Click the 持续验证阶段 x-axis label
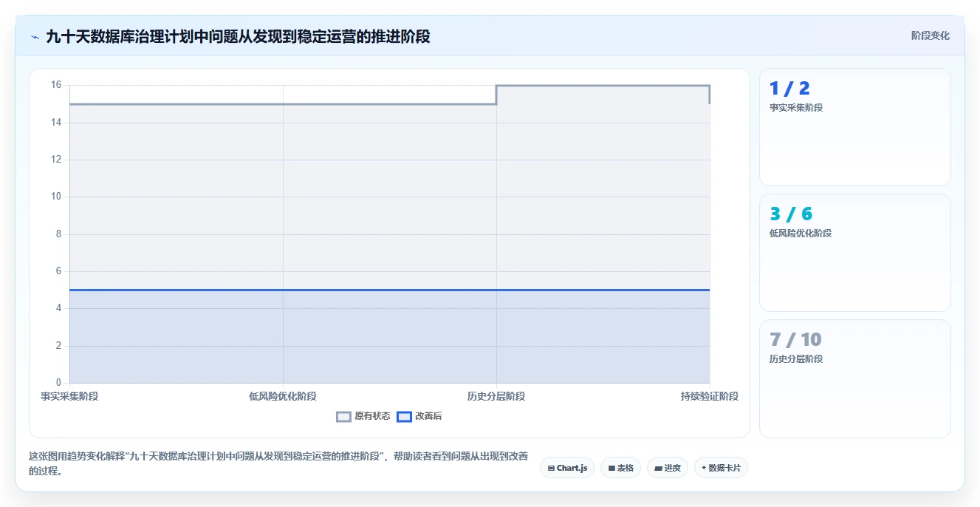Viewport: 980px width, 507px height. point(710,396)
